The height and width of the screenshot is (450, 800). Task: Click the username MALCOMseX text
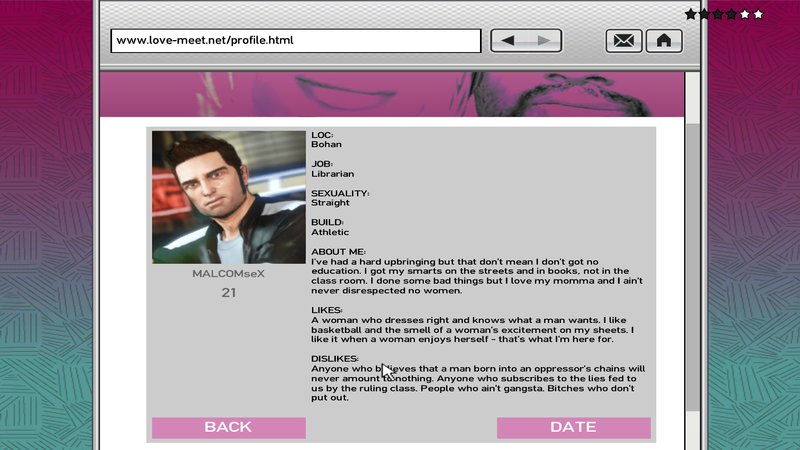pos(229,274)
